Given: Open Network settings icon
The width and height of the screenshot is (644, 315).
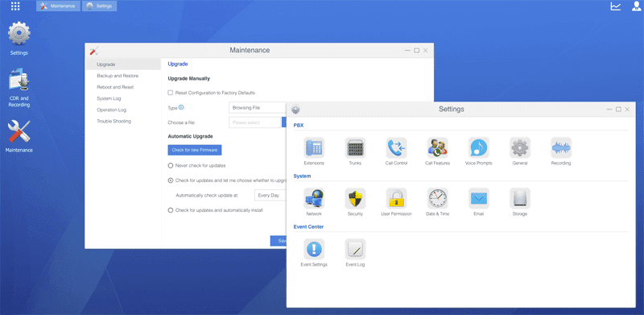Looking at the screenshot, I should [314, 199].
